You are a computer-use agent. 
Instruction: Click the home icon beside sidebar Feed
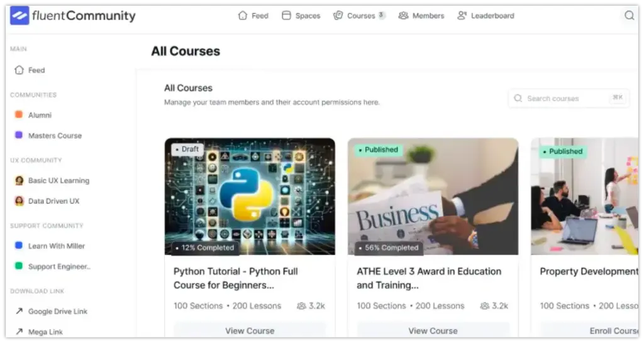coord(19,70)
